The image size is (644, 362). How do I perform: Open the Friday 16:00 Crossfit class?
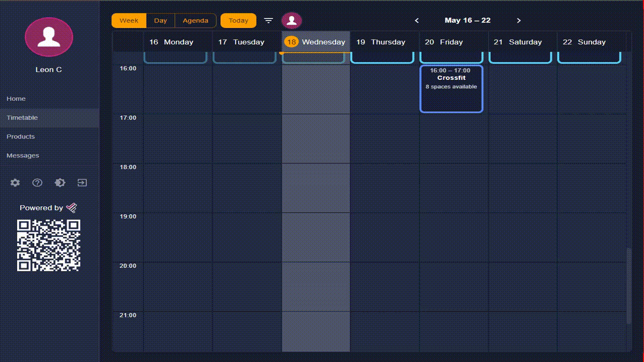[x=451, y=89]
